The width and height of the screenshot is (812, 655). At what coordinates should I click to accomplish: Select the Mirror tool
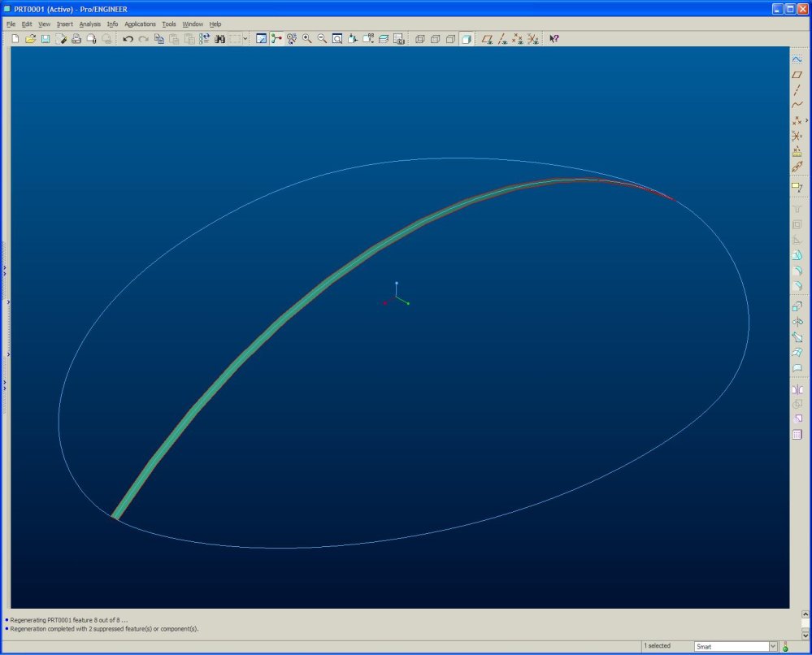[x=797, y=389]
